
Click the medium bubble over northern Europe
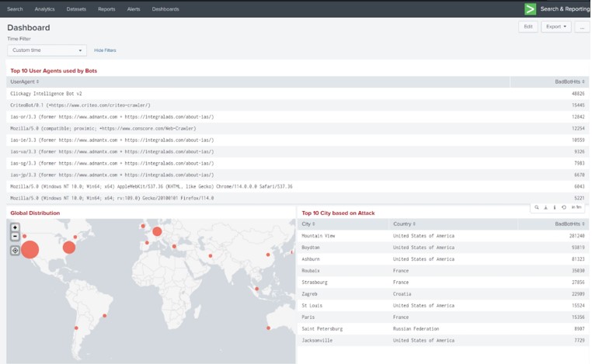click(x=157, y=231)
